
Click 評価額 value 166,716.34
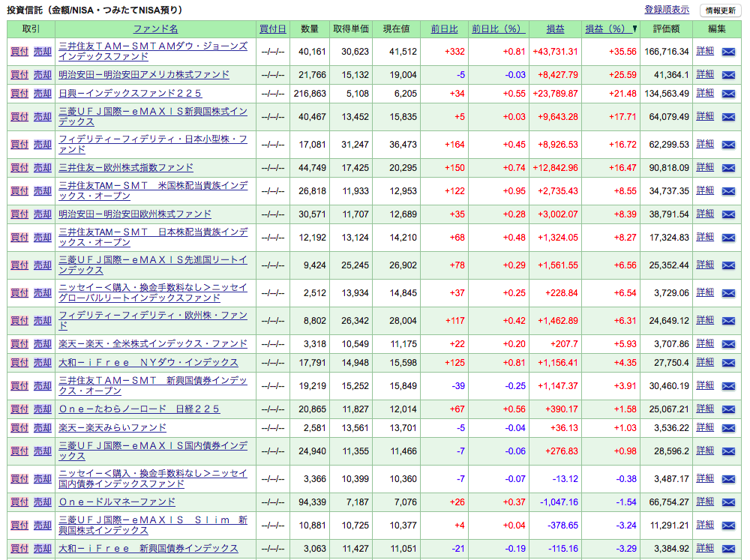(667, 52)
